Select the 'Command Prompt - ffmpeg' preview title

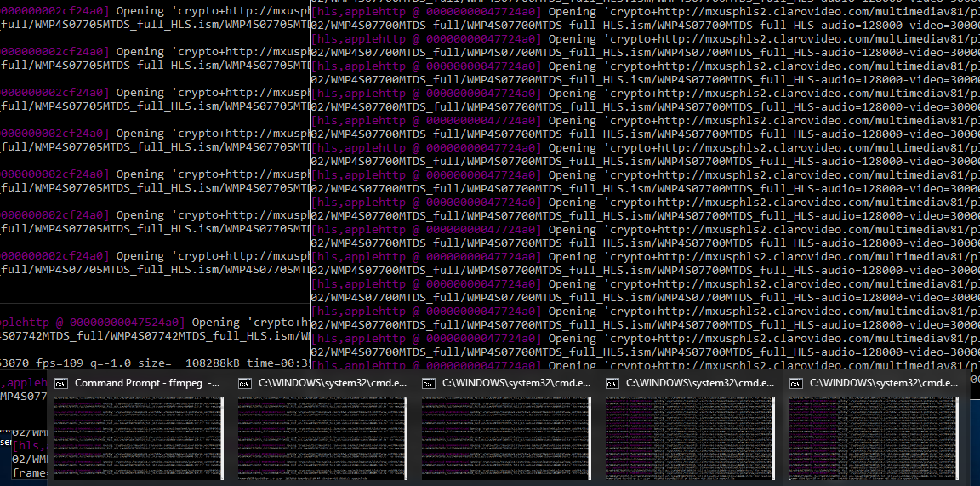(x=147, y=383)
